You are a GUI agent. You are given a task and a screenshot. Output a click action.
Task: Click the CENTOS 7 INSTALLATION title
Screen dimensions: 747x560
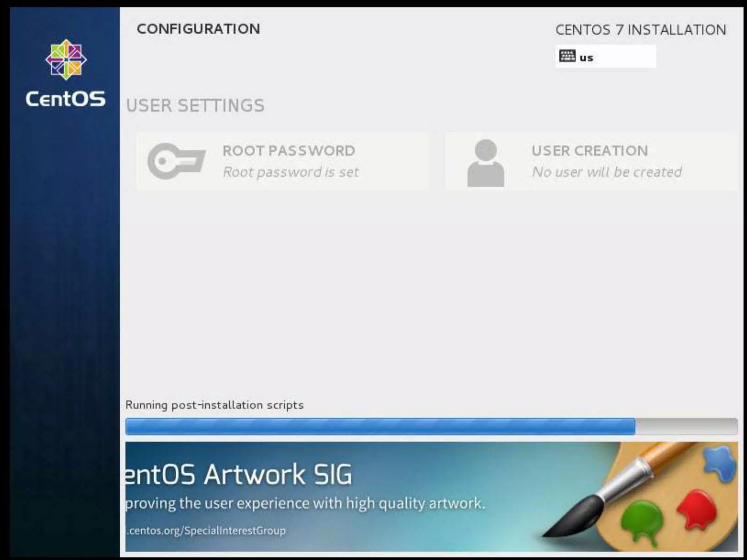[x=640, y=30]
